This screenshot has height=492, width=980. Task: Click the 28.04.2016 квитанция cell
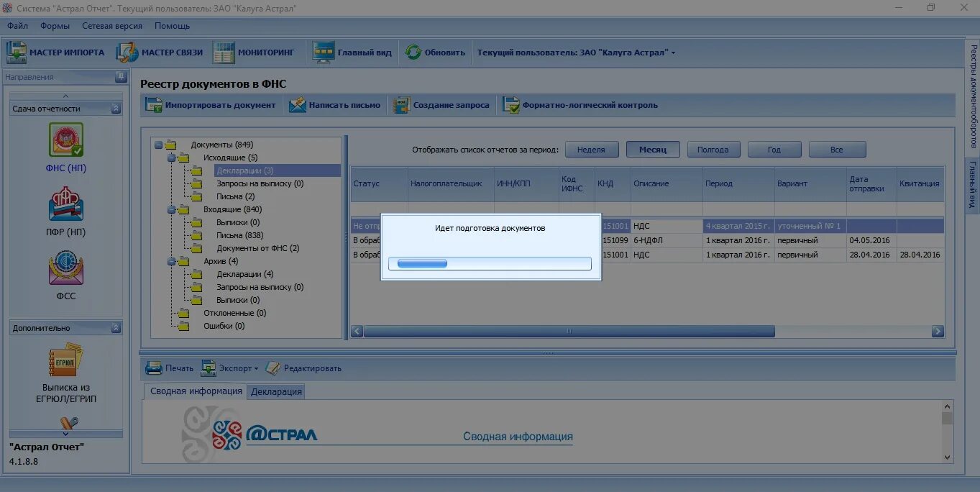click(x=920, y=255)
